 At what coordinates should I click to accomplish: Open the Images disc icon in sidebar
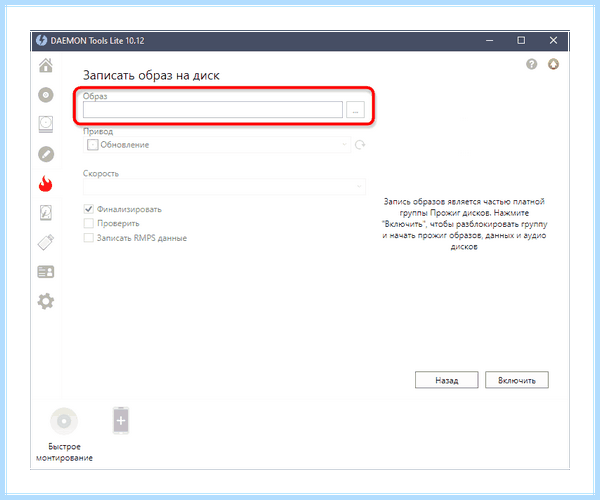point(46,95)
